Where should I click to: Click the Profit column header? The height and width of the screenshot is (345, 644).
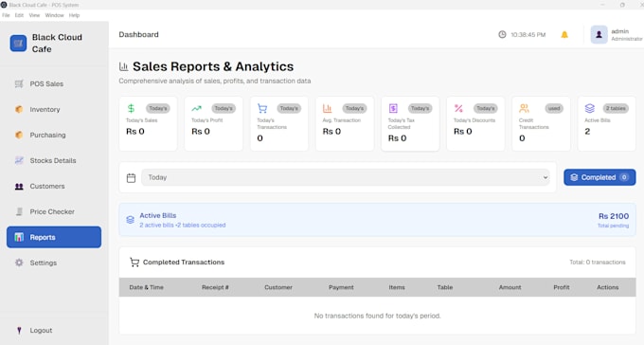coord(562,287)
